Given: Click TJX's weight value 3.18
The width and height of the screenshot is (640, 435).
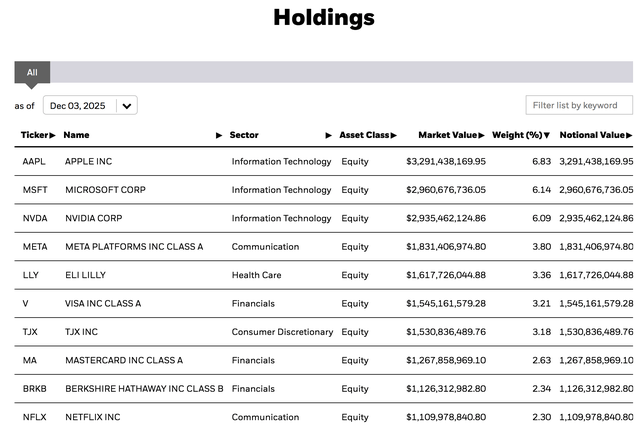Looking at the screenshot, I should tap(541, 332).
